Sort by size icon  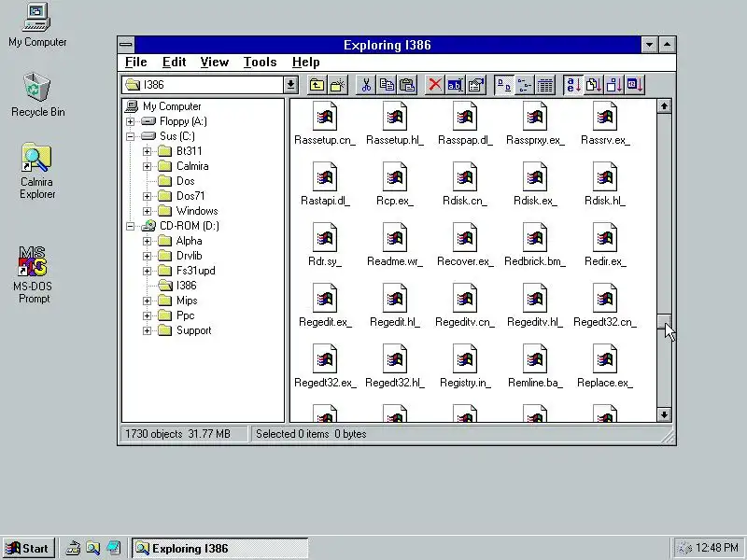coord(614,85)
